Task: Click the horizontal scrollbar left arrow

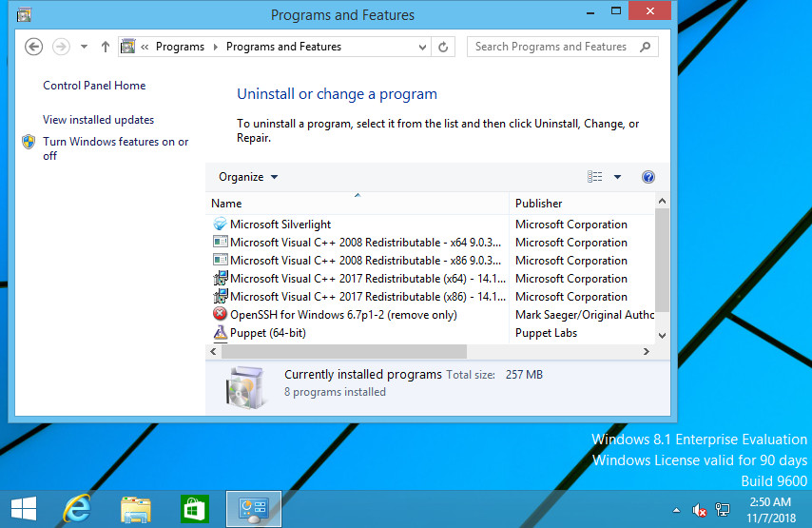Action: coord(213,351)
